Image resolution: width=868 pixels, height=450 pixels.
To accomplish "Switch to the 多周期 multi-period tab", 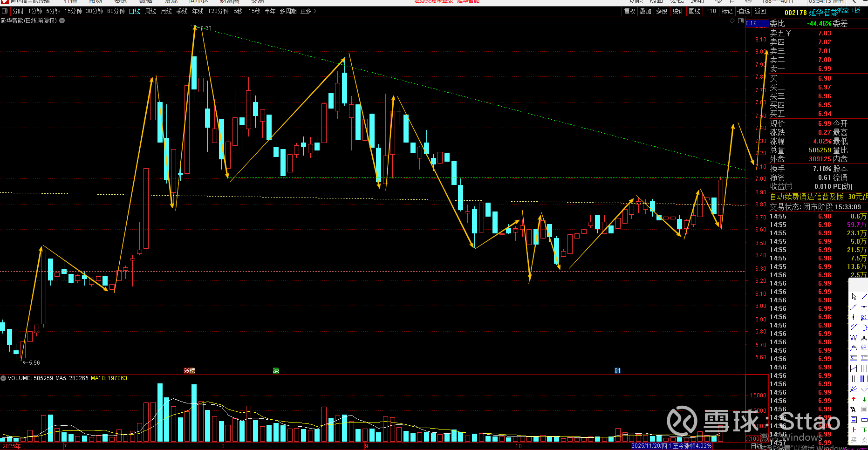I will click(x=288, y=11).
